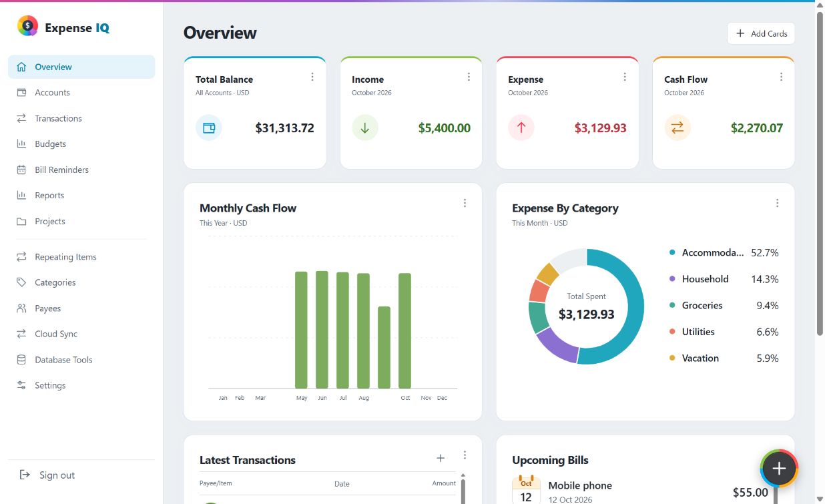Click the Cloud Sync icon in sidebar
This screenshot has width=825, height=504.
(x=21, y=334)
